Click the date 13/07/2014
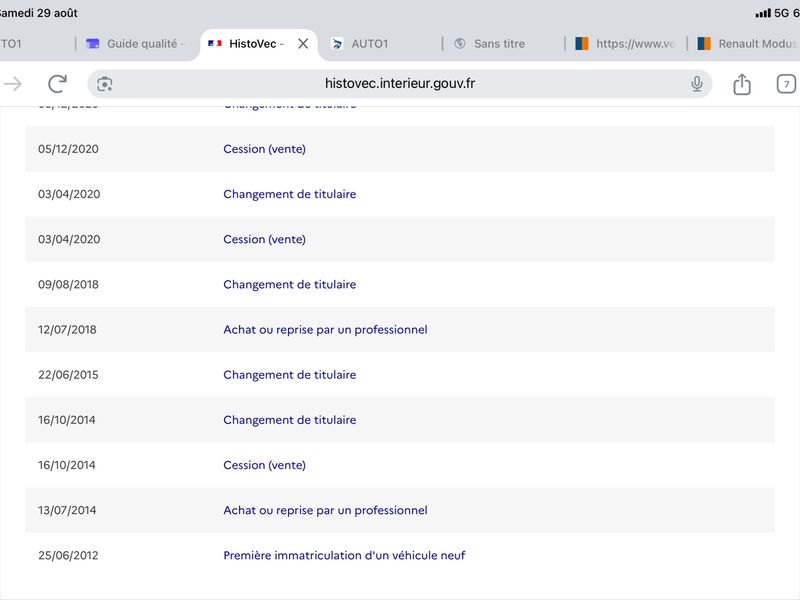This screenshot has height=600, width=800. [x=67, y=510]
